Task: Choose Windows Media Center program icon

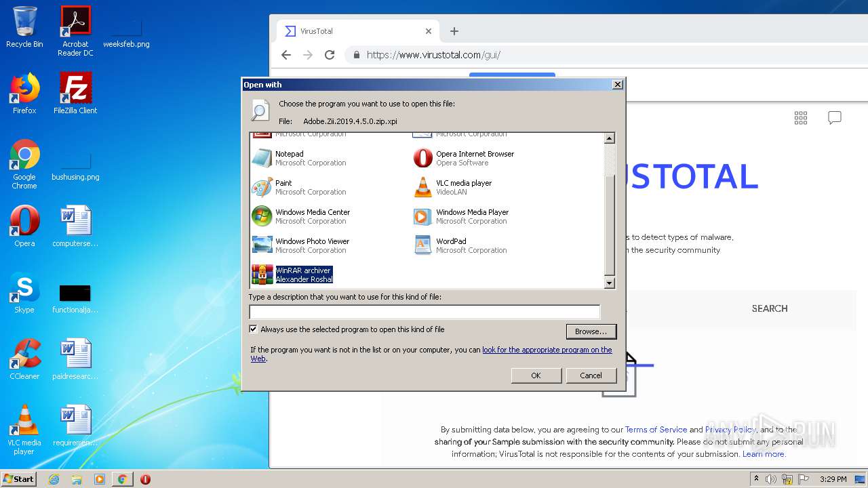Action: tap(262, 216)
